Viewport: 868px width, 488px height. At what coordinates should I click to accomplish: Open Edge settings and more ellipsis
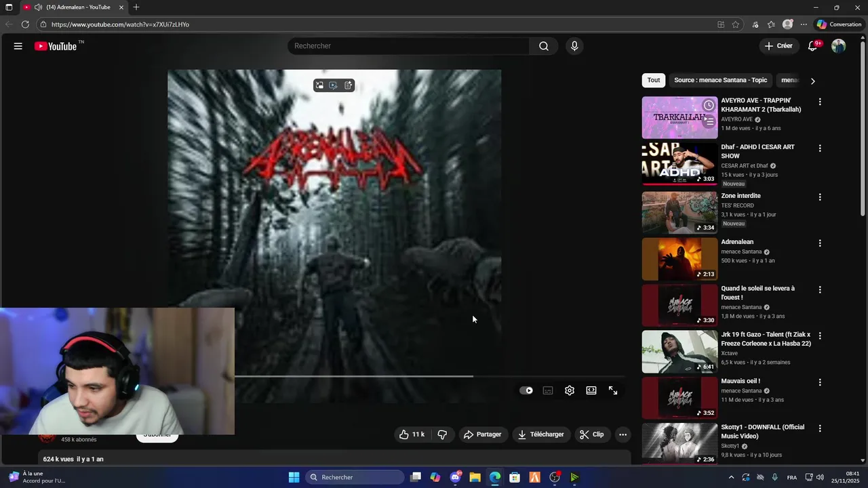(804, 24)
